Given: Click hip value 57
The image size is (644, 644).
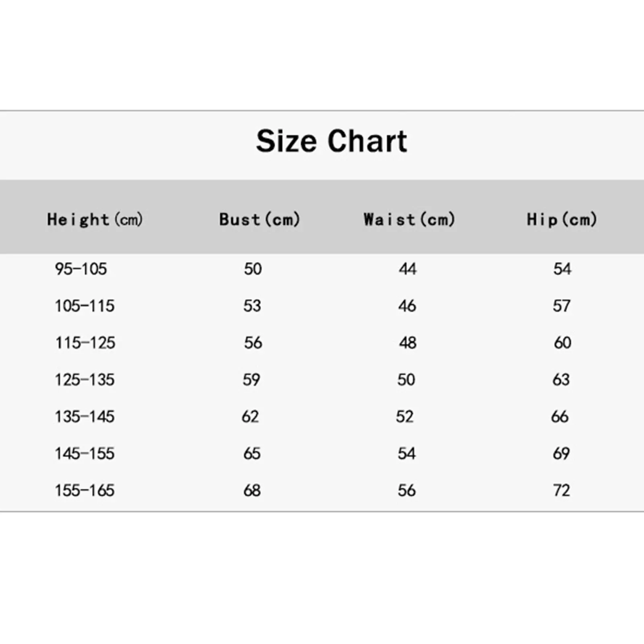Looking at the screenshot, I should (561, 306).
